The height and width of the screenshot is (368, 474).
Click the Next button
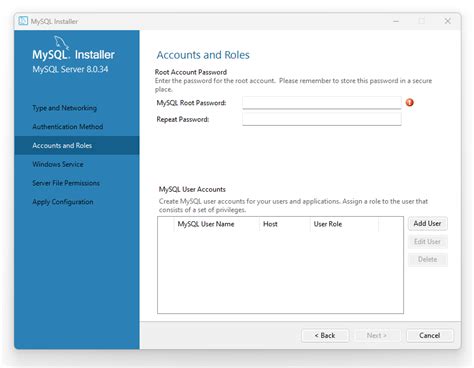click(377, 336)
